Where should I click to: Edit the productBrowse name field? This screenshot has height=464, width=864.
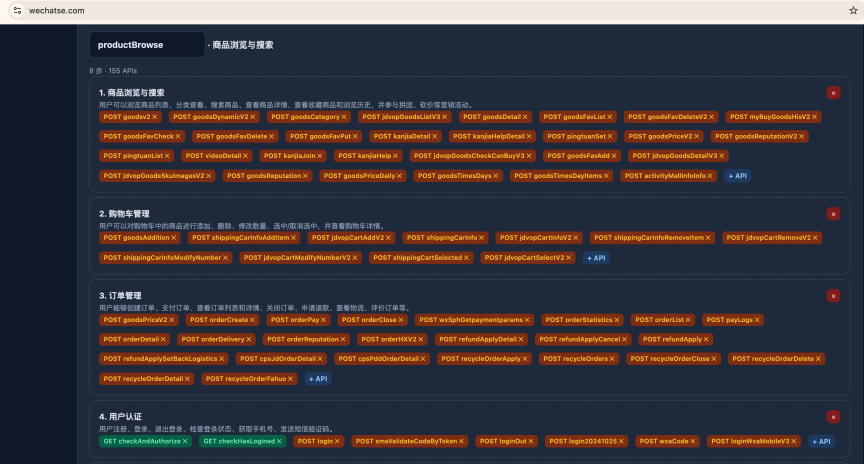[x=147, y=45]
